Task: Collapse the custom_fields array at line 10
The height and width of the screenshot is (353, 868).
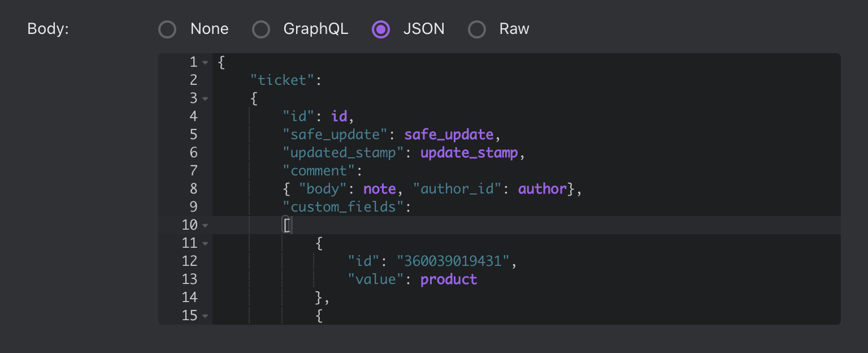Action: [x=205, y=225]
